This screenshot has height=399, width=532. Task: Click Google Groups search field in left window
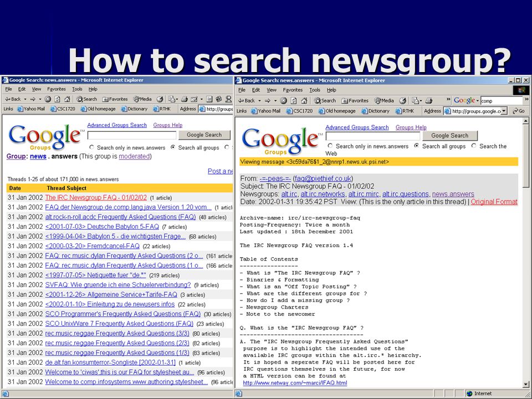click(132, 135)
